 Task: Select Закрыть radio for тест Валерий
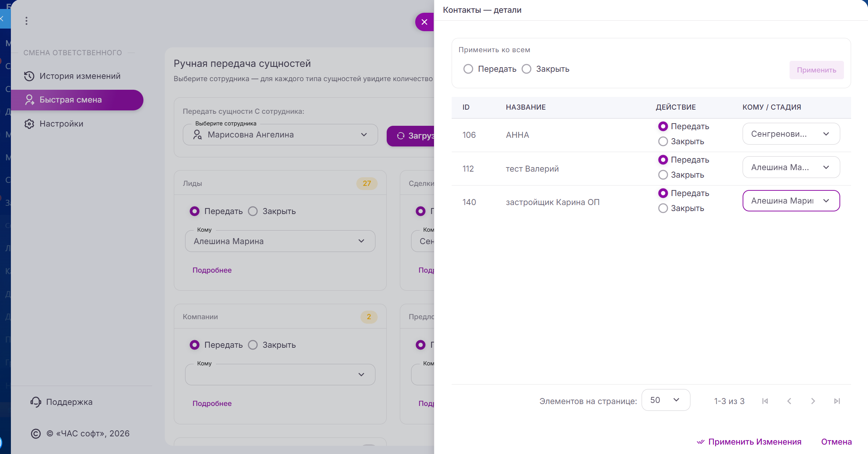pos(663,175)
